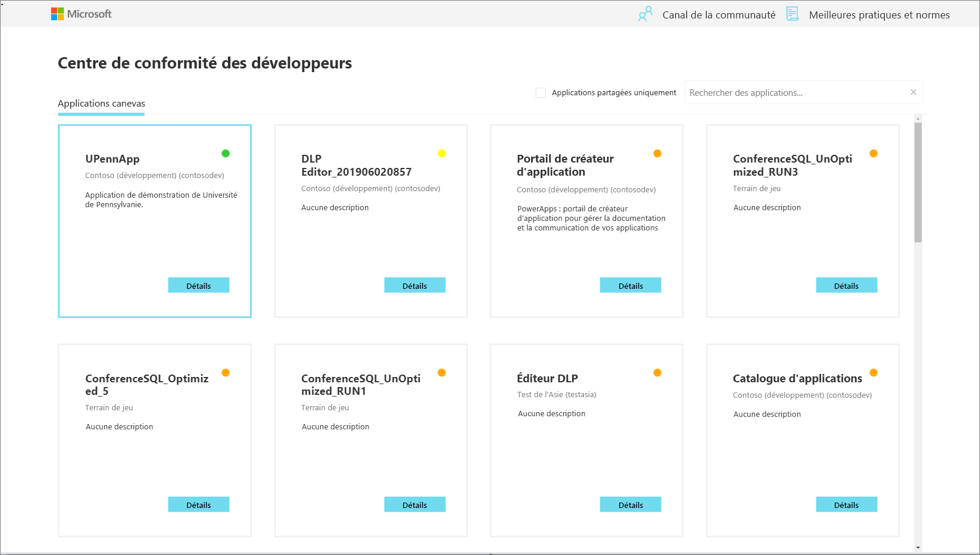
Task: Open Détails for UPennApp
Action: (198, 285)
